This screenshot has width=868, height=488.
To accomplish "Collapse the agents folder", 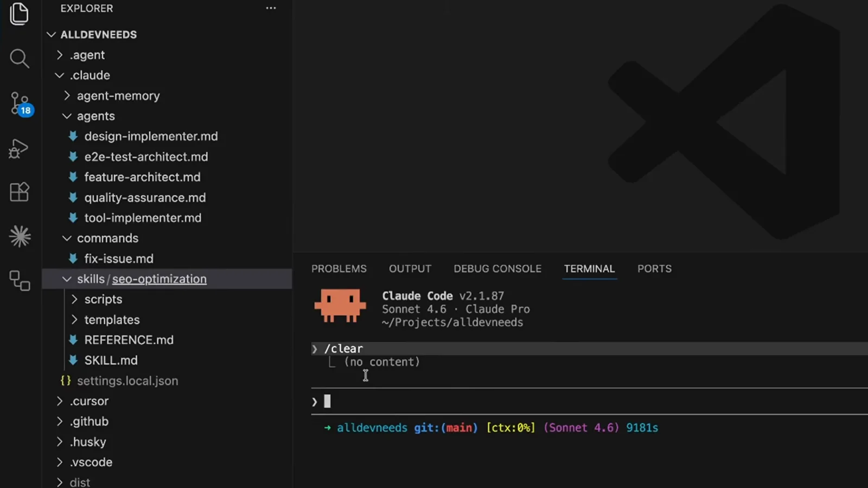I will click(67, 116).
